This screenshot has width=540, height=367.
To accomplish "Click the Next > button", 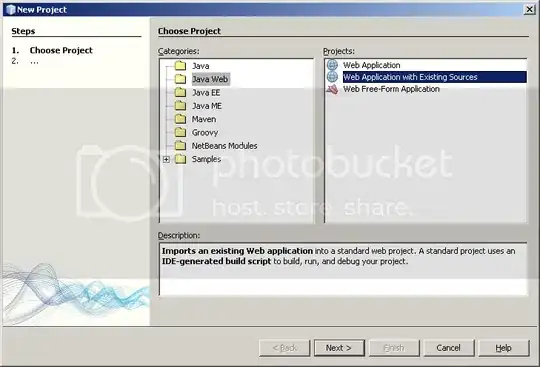I will coord(339,348).
